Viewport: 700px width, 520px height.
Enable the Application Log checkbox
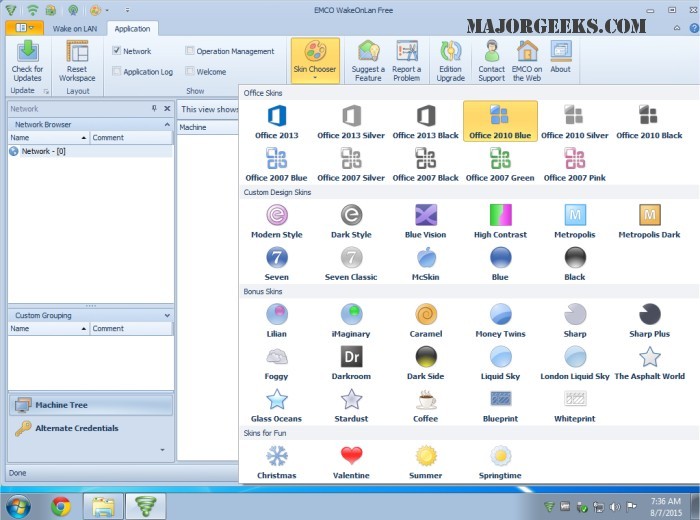117,71
